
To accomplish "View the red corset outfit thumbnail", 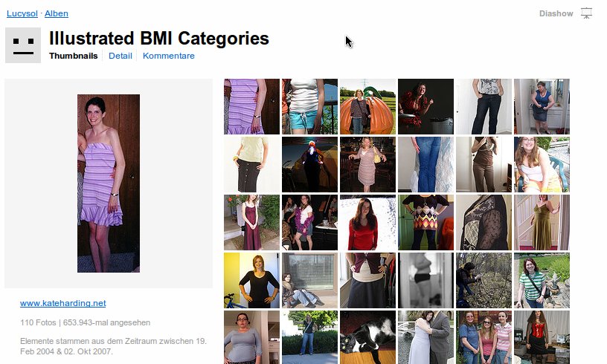I will (x=542, y=337).
